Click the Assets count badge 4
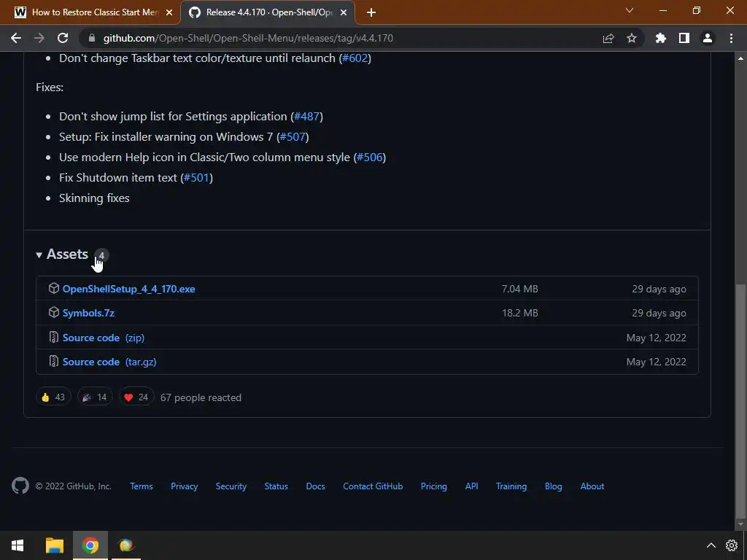 point(101,256)
